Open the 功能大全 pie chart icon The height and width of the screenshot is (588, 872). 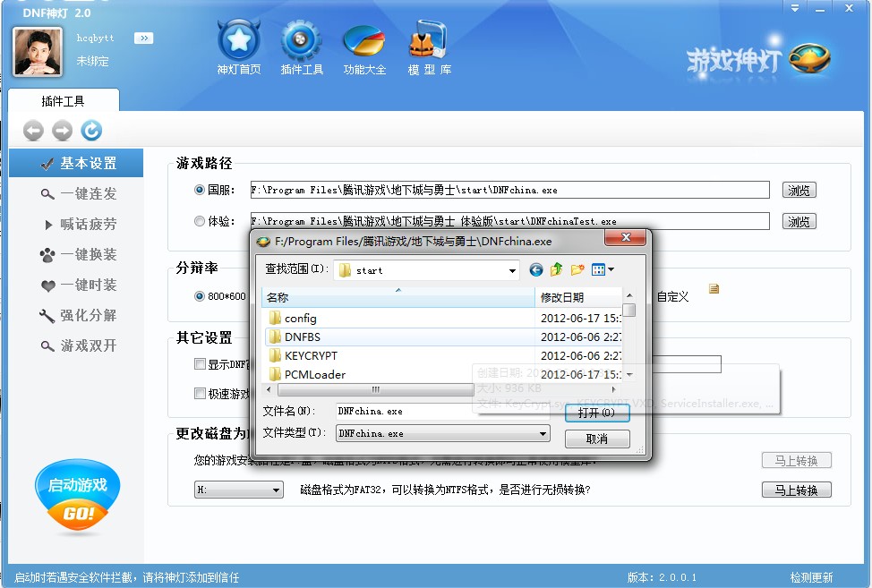tap(364, 47)
